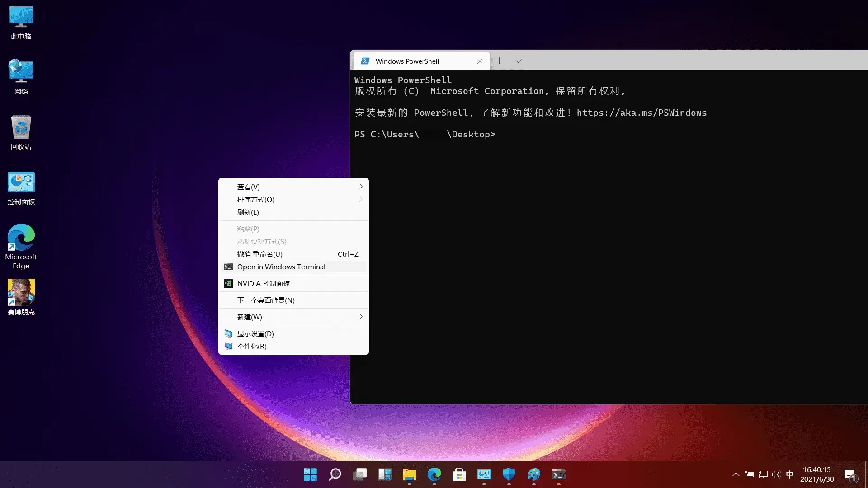868x488 pixels.
Task: Select the 网络 desktop icon
Action: 21,77
